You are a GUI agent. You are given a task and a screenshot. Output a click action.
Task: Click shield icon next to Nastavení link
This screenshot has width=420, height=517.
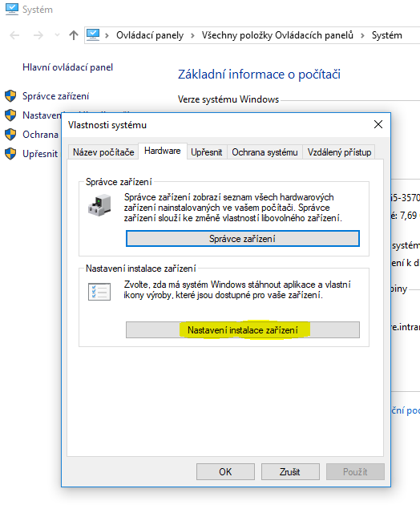pos(10,115)
